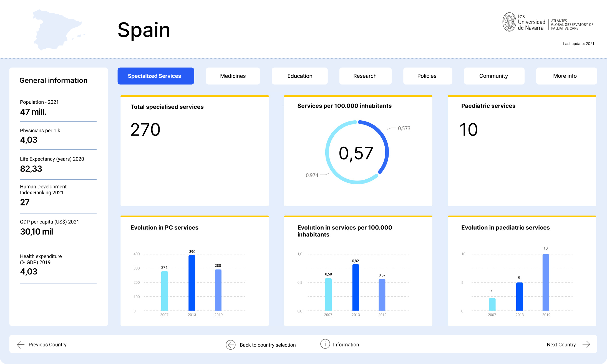
Task: Click the Next Country link
Action: click(561, 345)
